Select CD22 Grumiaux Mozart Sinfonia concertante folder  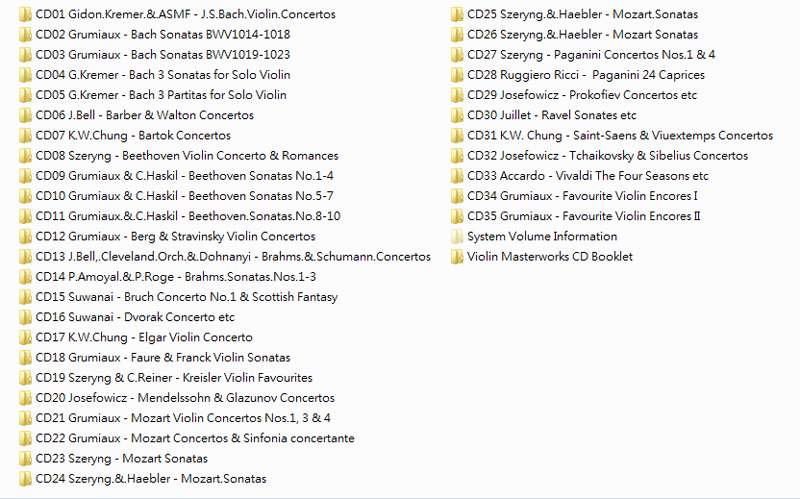194,438
